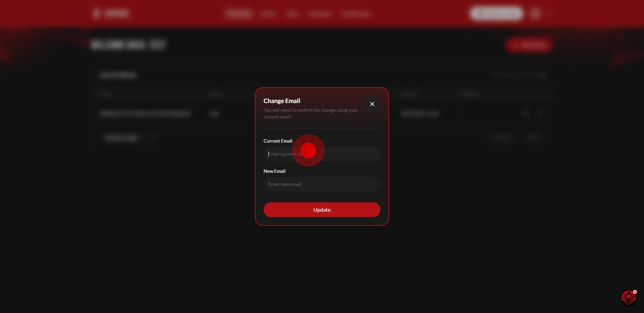
Task: Click the first blurred table row entry
Action: (145, 114)
